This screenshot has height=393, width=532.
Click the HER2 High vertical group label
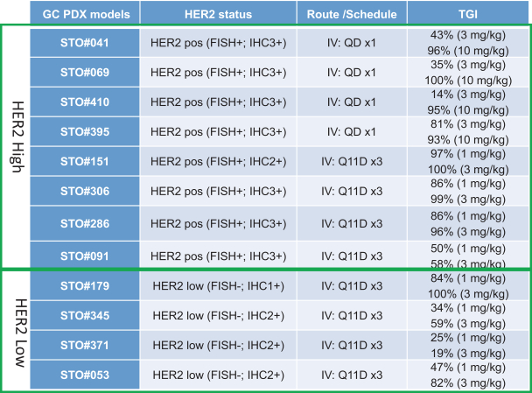pos(15,146)
